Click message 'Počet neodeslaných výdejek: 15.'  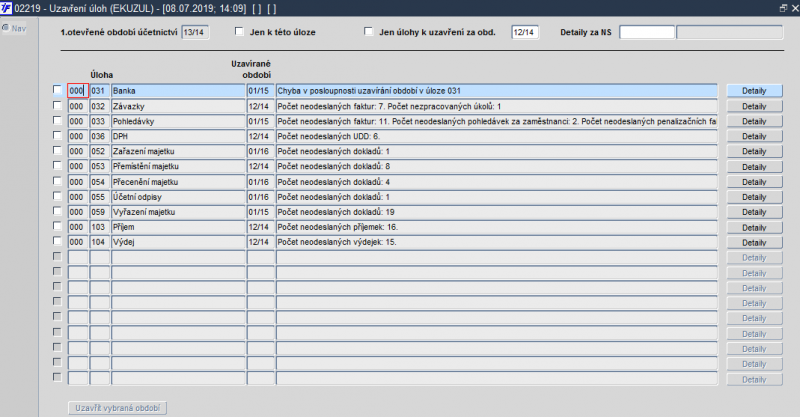496,242
